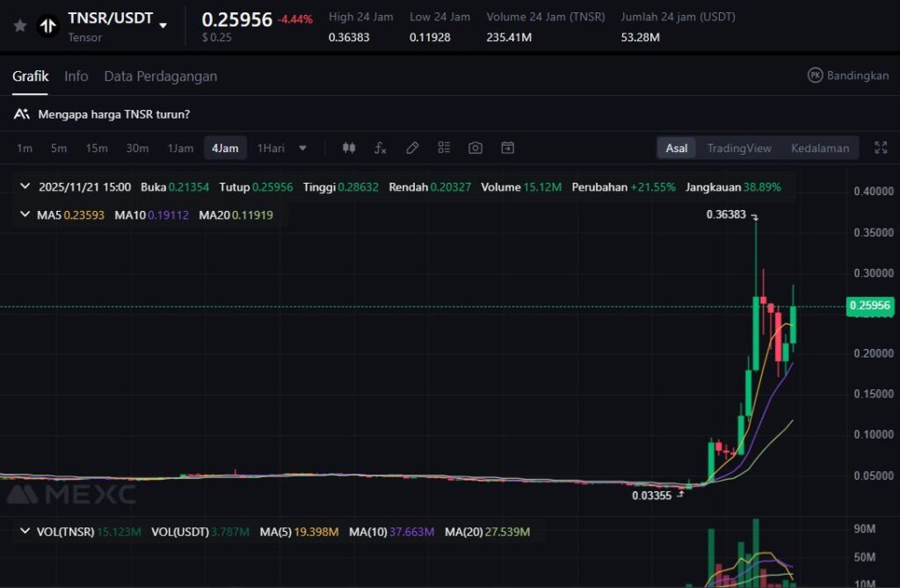Image resolution: width=900 pixels, height=588 pixels.
Task: Expand chart to fullscreen
Action: click(x=880, y=148)
